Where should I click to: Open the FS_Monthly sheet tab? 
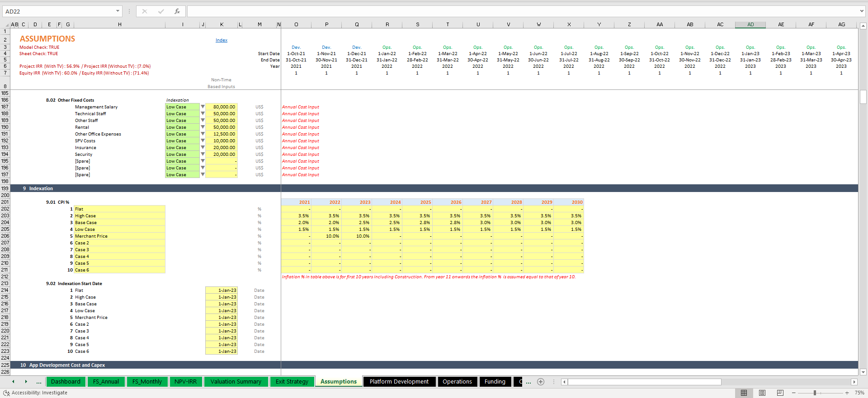[x=147, y=382]
